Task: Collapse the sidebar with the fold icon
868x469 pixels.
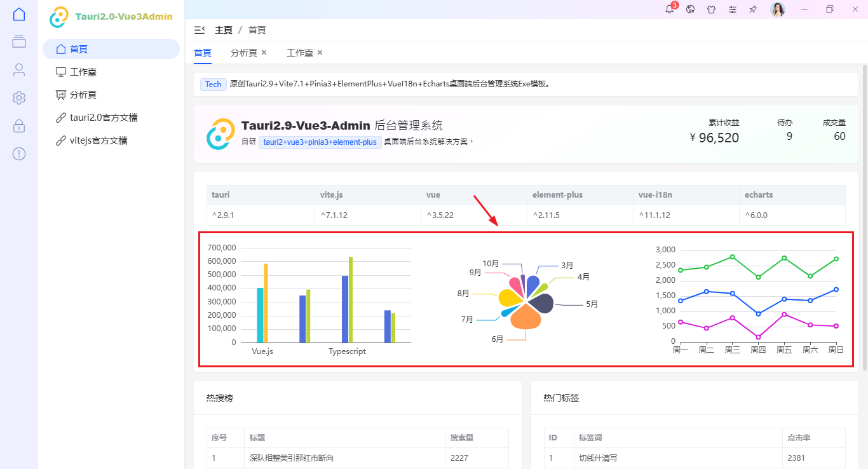Action: tap(200, 30)
